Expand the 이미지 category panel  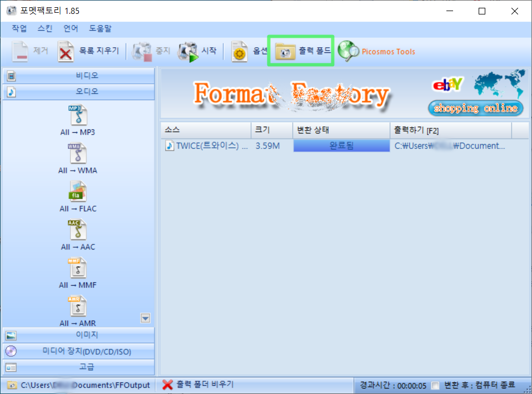[79, 335]
